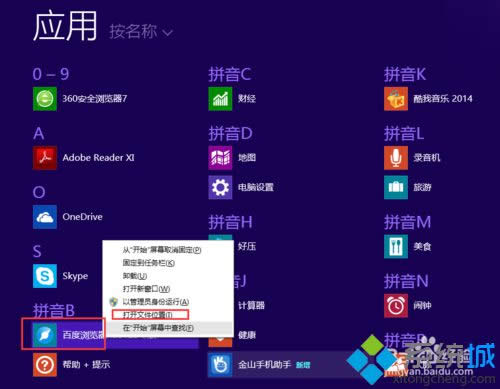Open the 财经 finance chart icon
The width and height of the screenshot is (500, 389).
pos(220,99)
